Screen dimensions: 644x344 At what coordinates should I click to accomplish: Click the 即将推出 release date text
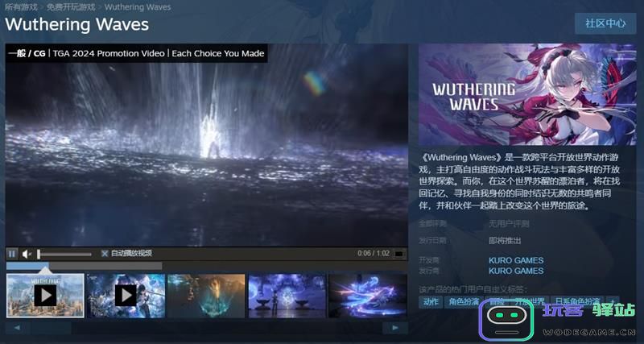505,240
